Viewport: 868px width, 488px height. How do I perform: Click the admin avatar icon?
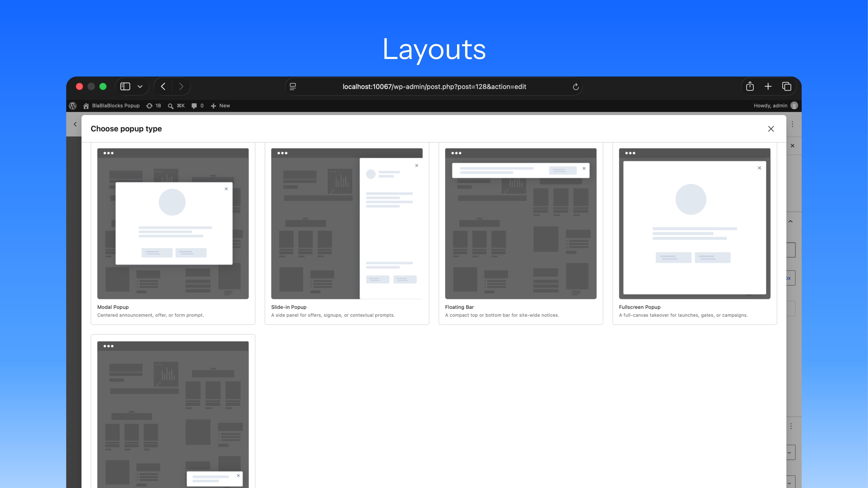tap(794, 106)
